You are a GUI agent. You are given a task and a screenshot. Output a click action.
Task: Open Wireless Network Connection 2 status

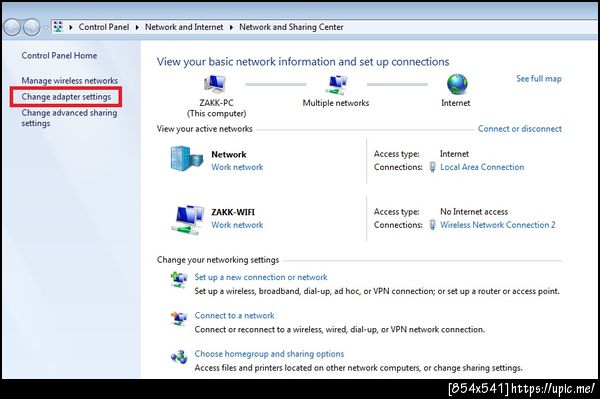(x=498, y=225)
